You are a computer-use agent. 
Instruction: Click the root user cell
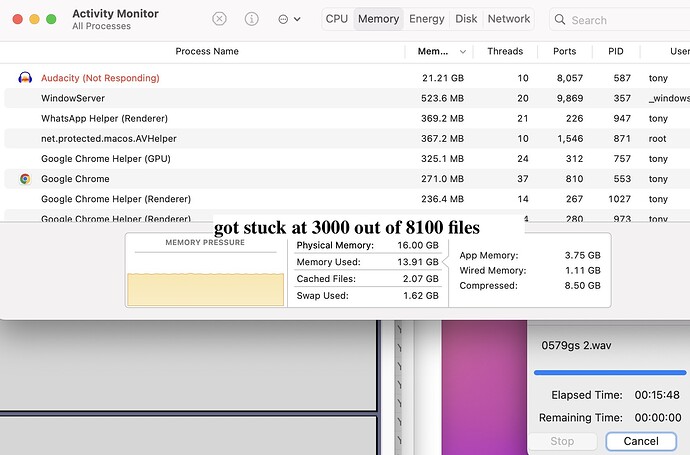click(x=657, y=139)
